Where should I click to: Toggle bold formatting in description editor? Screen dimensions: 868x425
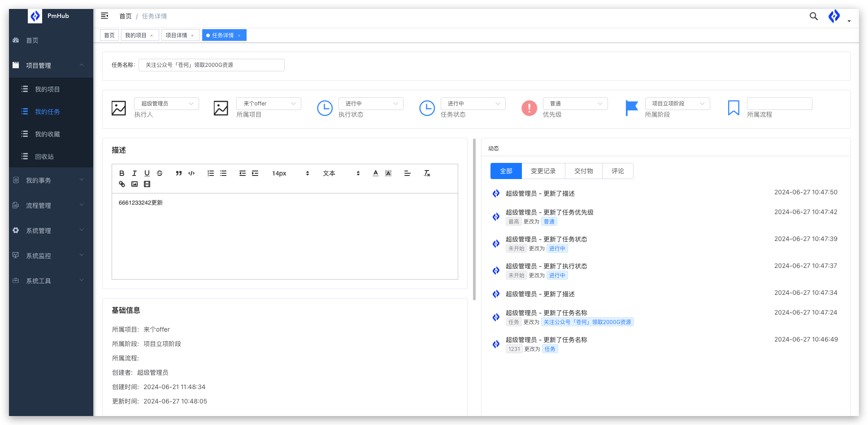tap(122, 173)
